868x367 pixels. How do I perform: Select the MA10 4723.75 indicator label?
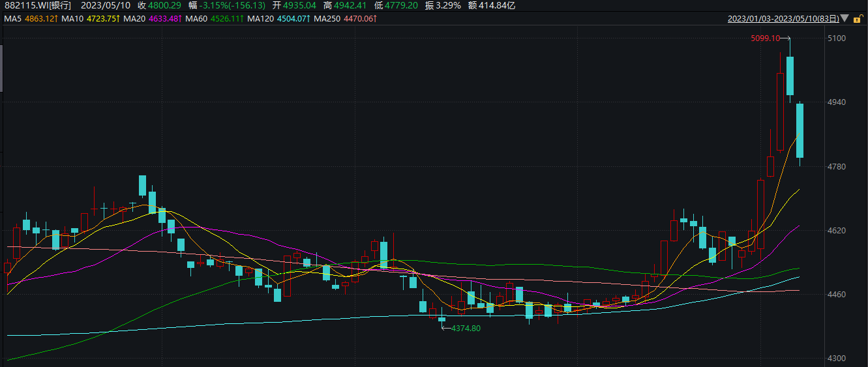[91, 19]
